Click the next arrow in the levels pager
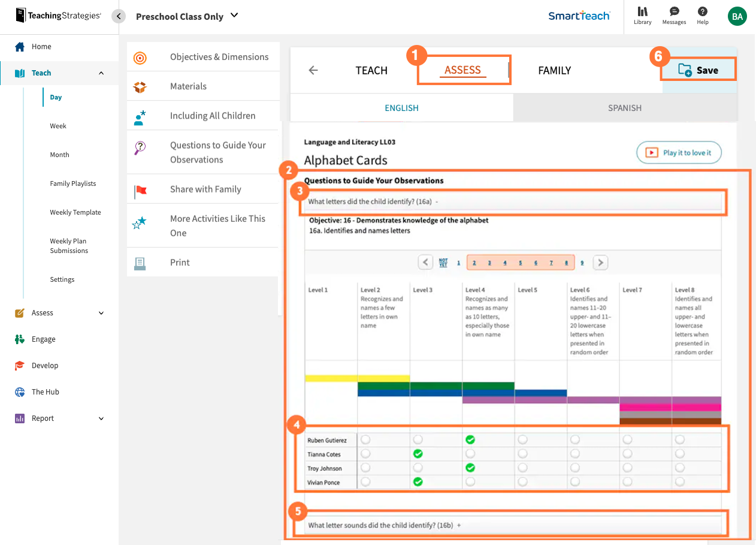756x545 pixels. tap(600, 262)
